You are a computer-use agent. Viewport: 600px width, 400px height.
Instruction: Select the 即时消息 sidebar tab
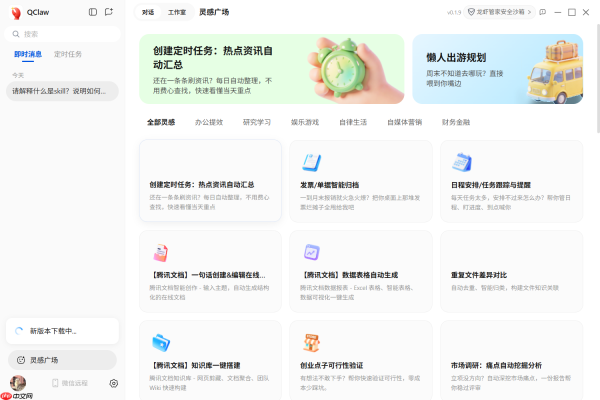coord(28,54)
